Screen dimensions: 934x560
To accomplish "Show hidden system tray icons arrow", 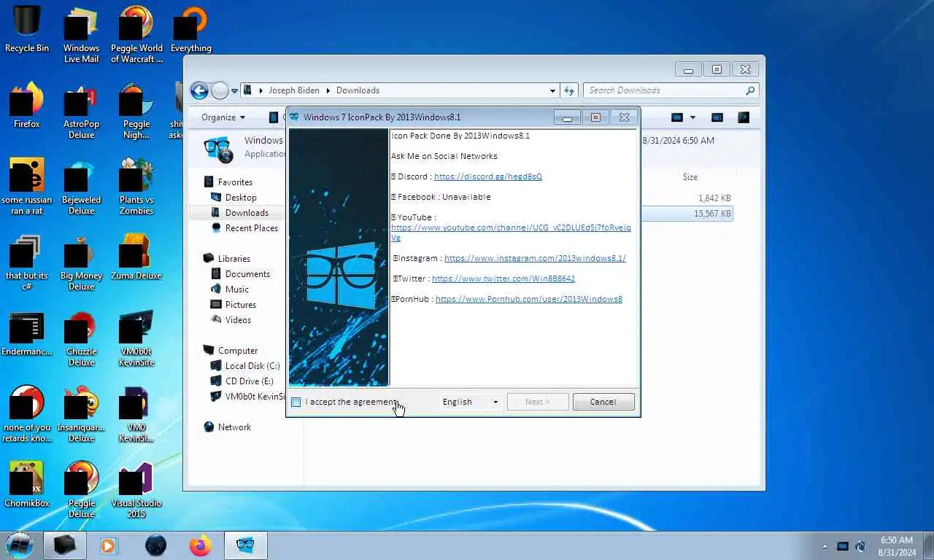I will (825, 546).
